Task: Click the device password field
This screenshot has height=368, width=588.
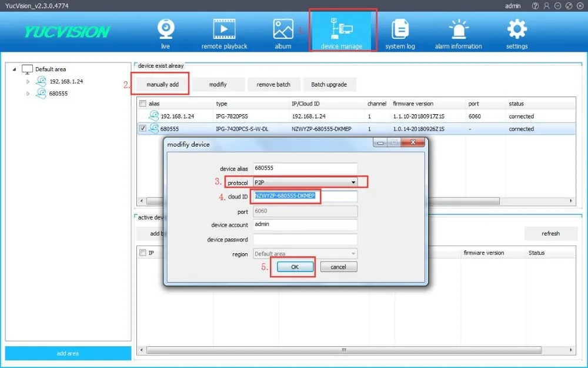Action: [305, 239]
